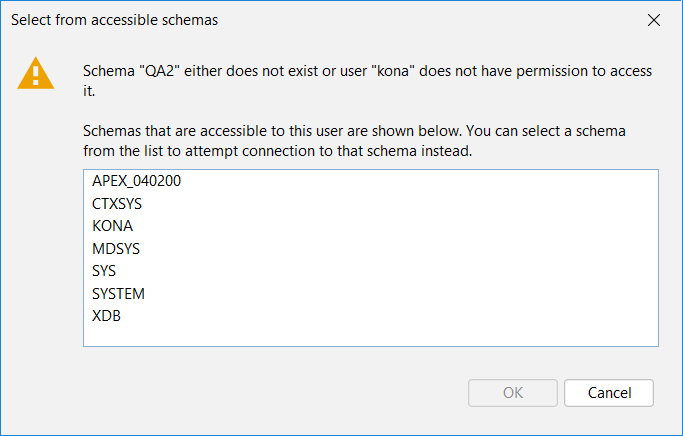Click the "from the list to attempt connection" line

(277, 151)
